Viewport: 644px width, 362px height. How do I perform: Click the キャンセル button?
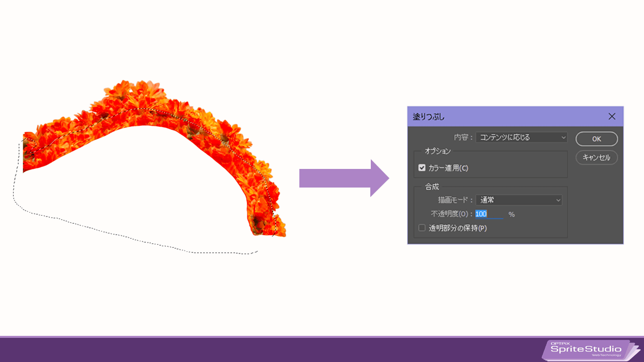click(x=597, y=157)
